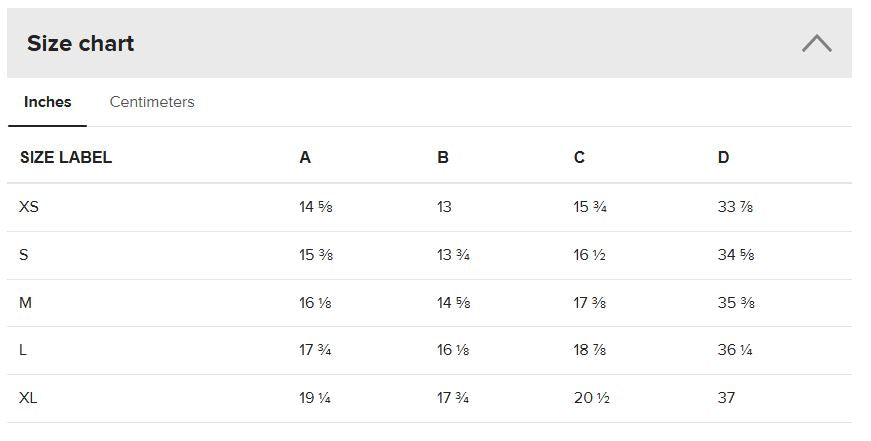Image resolution: width=871 pixels, height=441 pixels.
Task: Click the 20 ½ value in XL row
Action: pos(592,398)
